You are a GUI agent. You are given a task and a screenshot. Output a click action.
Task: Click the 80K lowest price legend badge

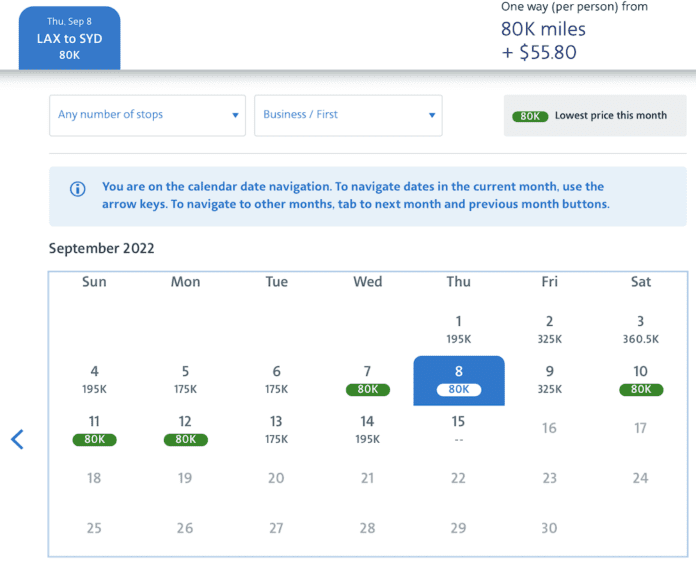[x=529, y=116]
